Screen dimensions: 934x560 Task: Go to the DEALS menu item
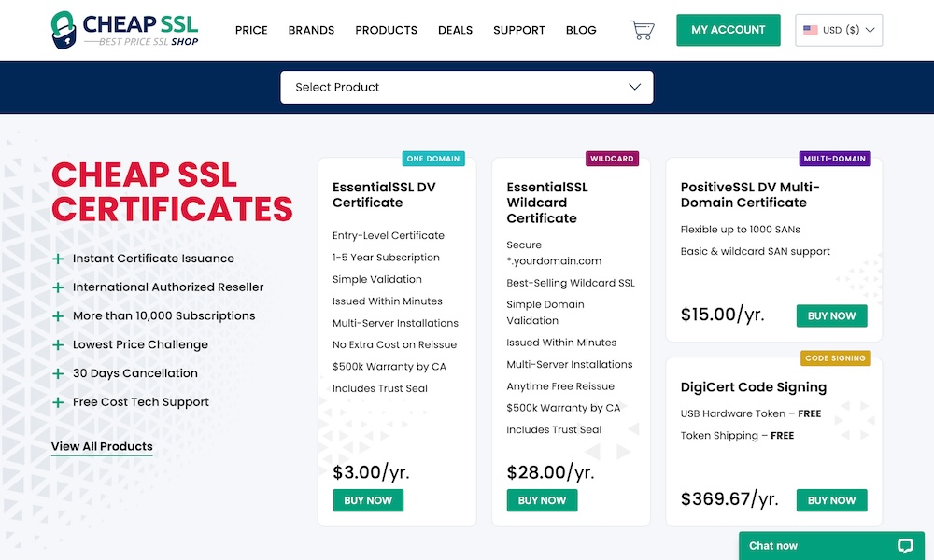point(455,30)
